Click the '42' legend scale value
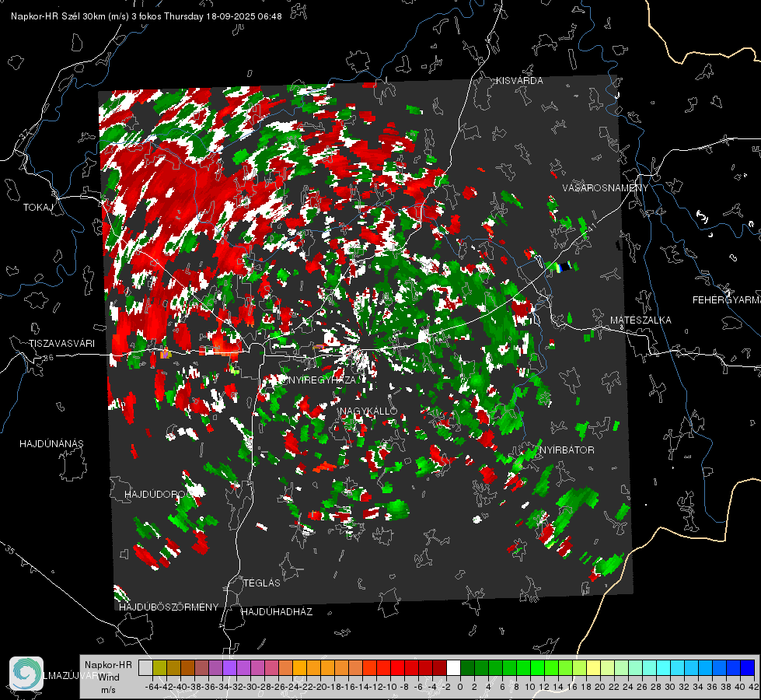Screen dimensions: 761x700 753,687
